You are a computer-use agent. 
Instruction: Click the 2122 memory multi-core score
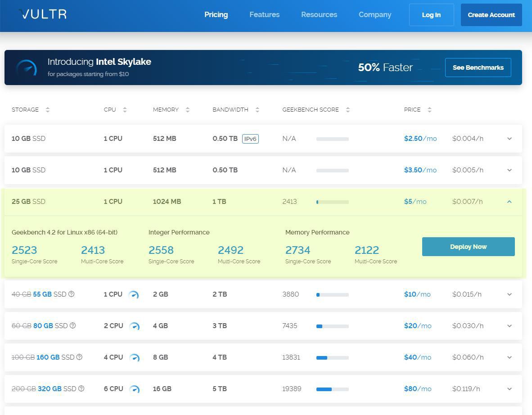coord(367,250)
